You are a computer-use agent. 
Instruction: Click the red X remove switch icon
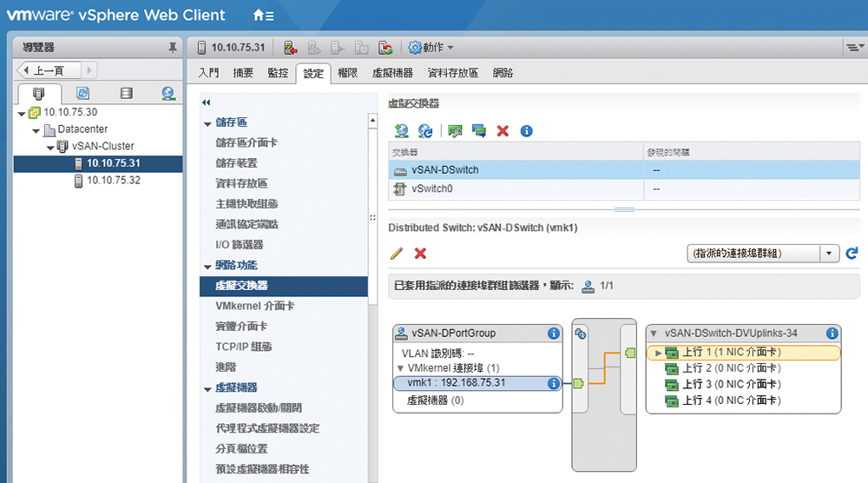point(503,131)
